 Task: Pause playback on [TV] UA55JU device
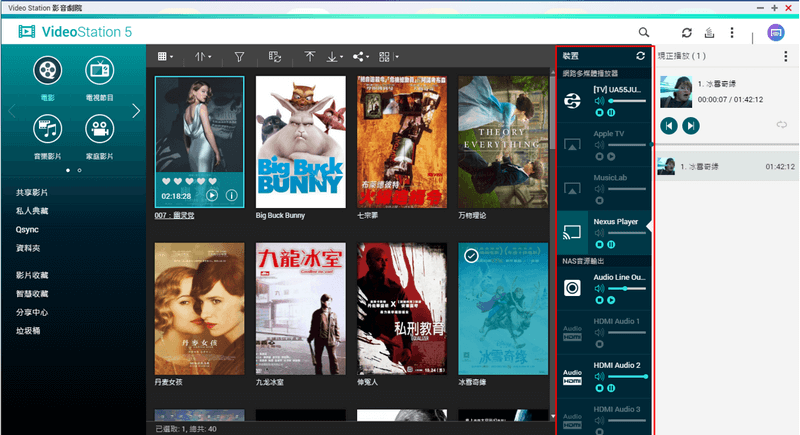(x=611, y=112)
